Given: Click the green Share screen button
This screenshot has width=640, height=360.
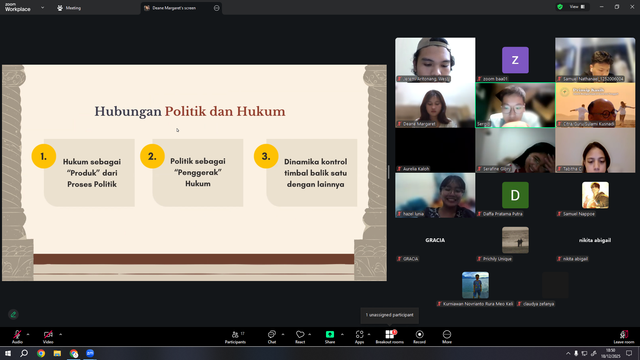Looking at the screenshot, I should (x=330, y=336).
